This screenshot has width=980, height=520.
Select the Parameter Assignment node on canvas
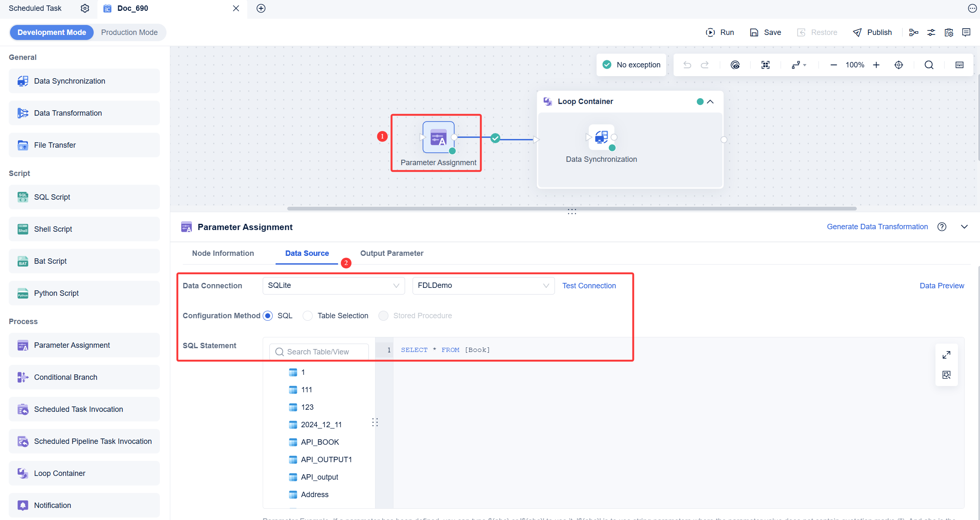[438, 137]
